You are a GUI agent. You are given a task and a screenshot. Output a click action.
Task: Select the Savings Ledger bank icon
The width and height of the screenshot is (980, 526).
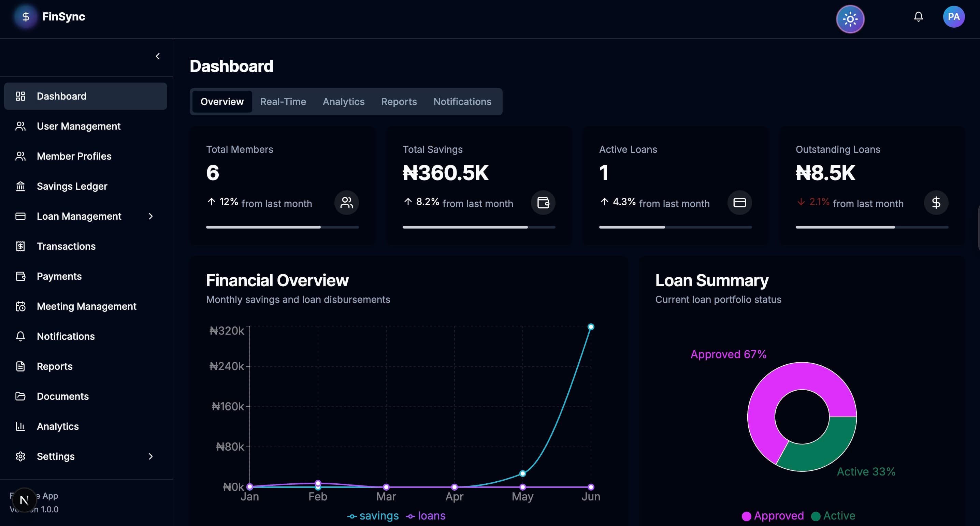[x=20, y=186]
